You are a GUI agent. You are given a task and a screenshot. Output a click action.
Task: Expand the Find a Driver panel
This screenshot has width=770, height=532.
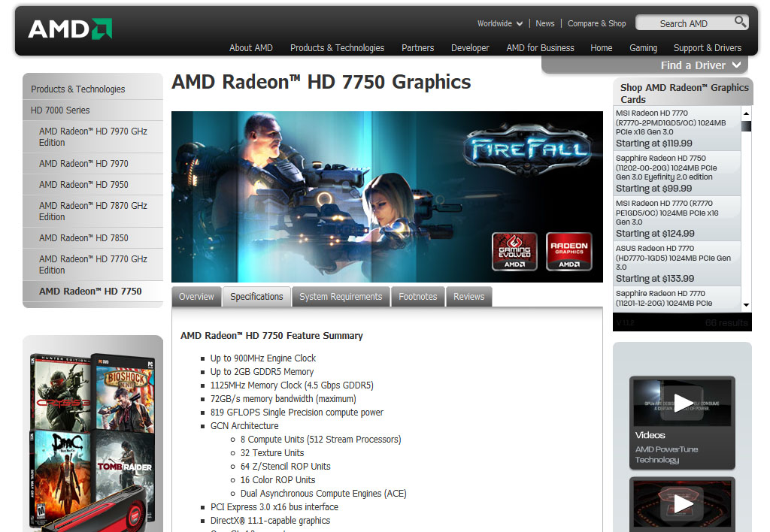[700, 65]
